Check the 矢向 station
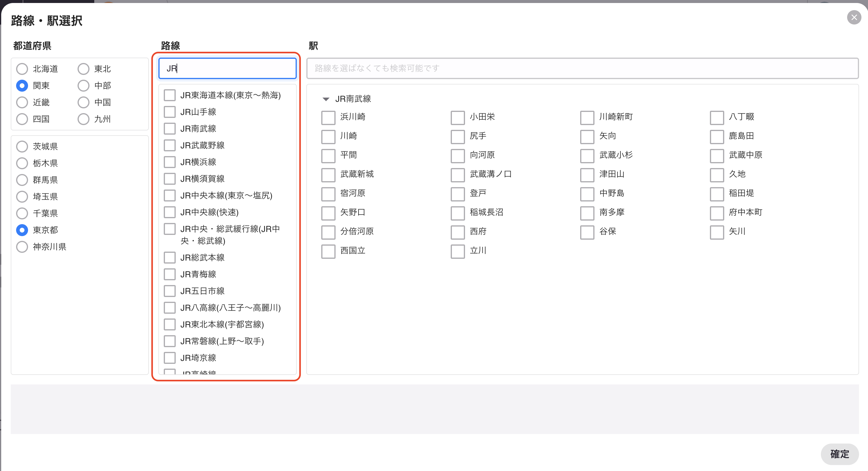 pos(587,136)
